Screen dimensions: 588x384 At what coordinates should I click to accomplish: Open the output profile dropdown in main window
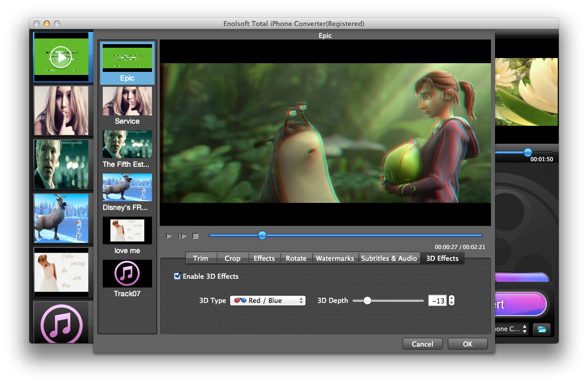[x=511, y=329]
